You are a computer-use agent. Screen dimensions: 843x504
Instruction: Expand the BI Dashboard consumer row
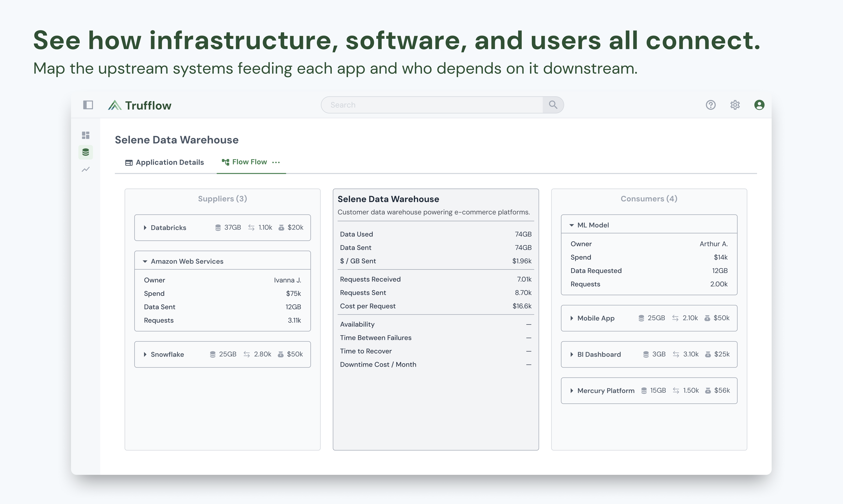[572, 354]
